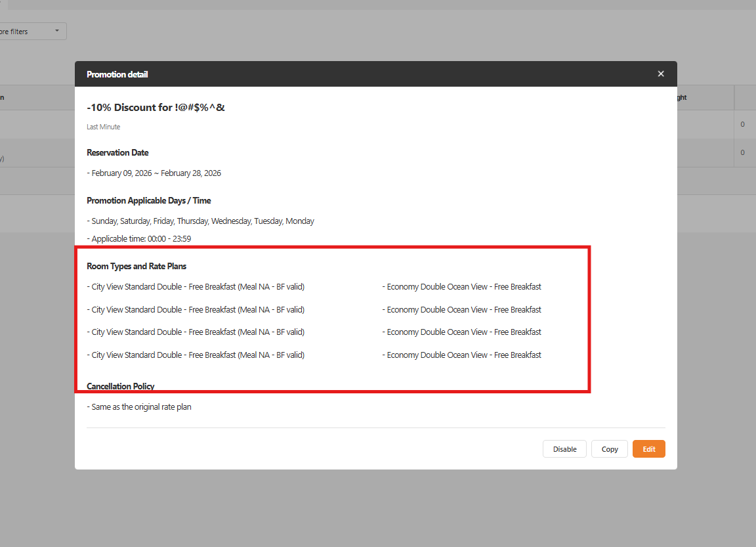Viewport: 756px width, 547px height.
Task: Click the 'Cancellation Policy' heading
Action: click(x=121, y=386)
